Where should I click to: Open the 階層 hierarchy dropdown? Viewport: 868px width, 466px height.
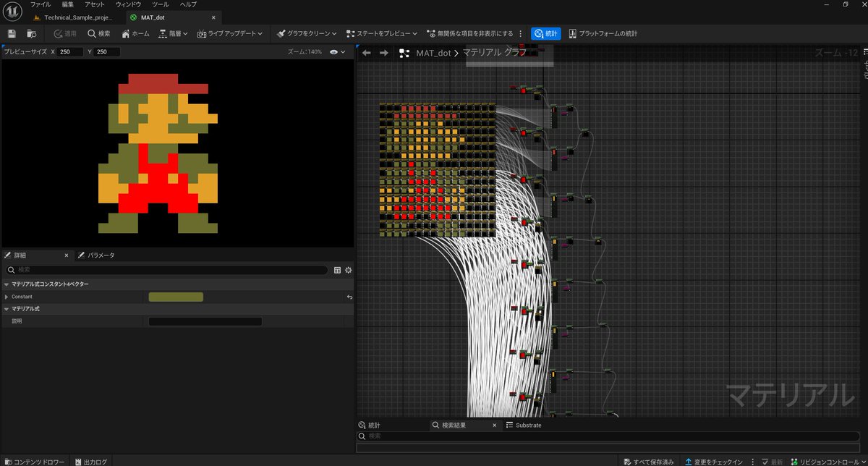173,33
